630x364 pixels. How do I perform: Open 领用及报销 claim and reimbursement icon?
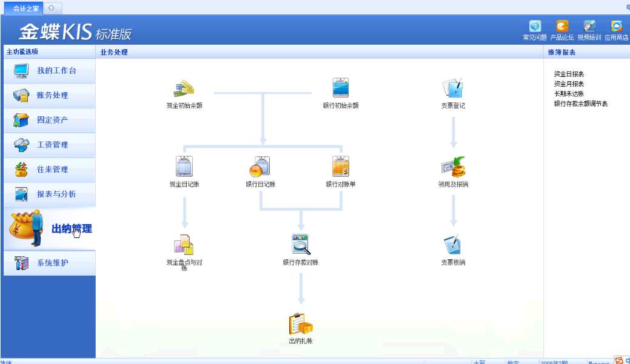(453, 167)
